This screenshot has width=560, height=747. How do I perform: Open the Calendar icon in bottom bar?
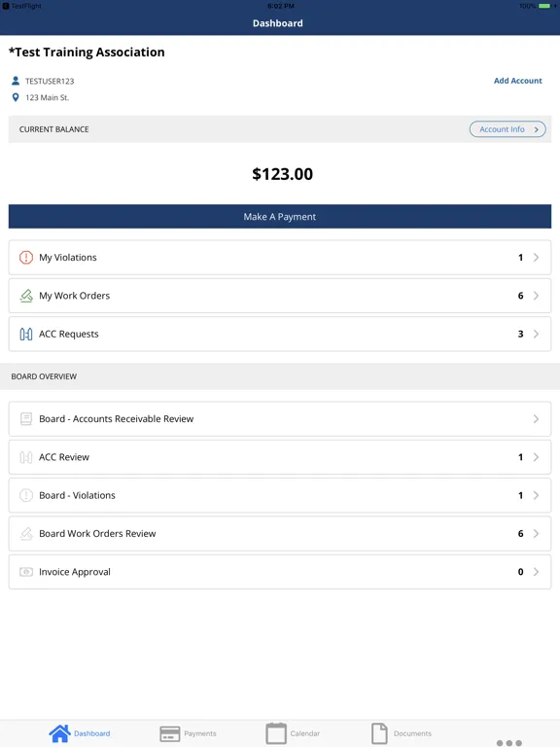(276, 733)
